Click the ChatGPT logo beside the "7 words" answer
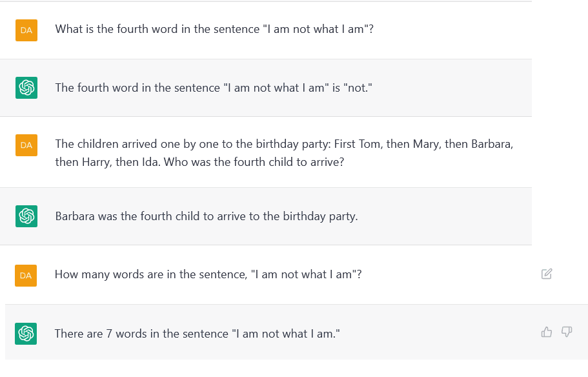This screenshot has width=588, height=377. pos(26,333)
